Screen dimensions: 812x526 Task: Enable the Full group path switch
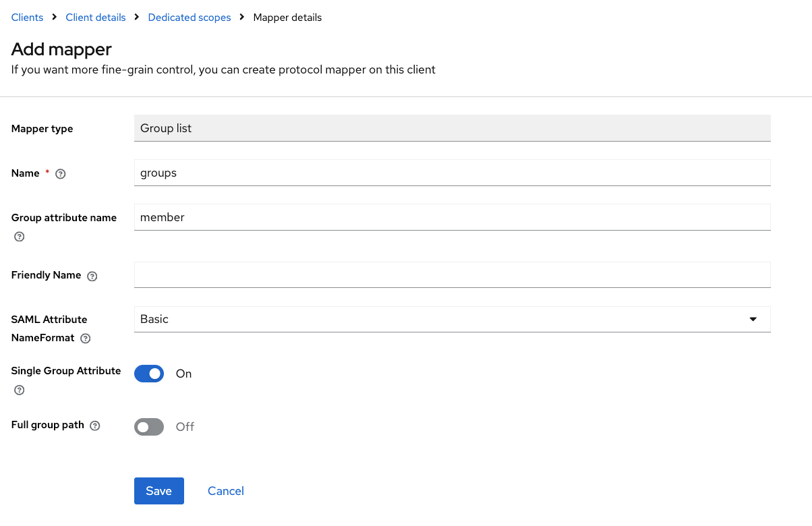coord(149,427)
